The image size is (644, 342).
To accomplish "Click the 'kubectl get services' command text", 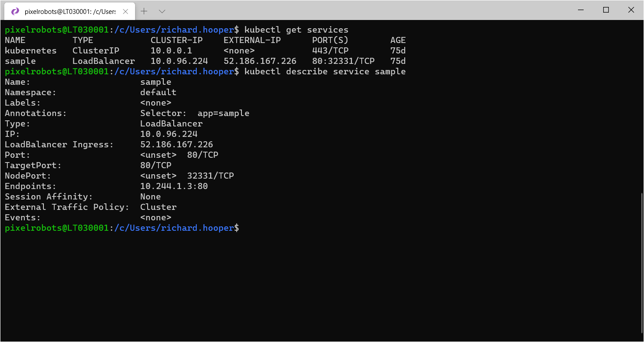I will coord(296,30).
